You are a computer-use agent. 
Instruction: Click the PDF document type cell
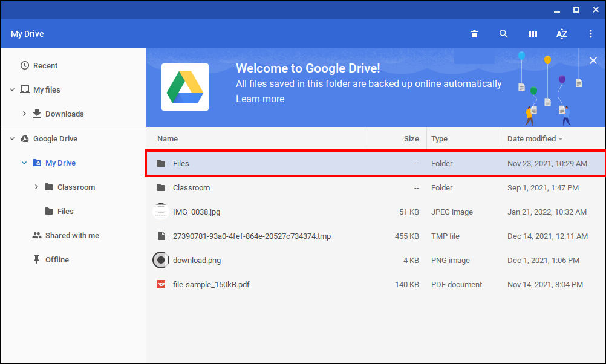[457, 284]
